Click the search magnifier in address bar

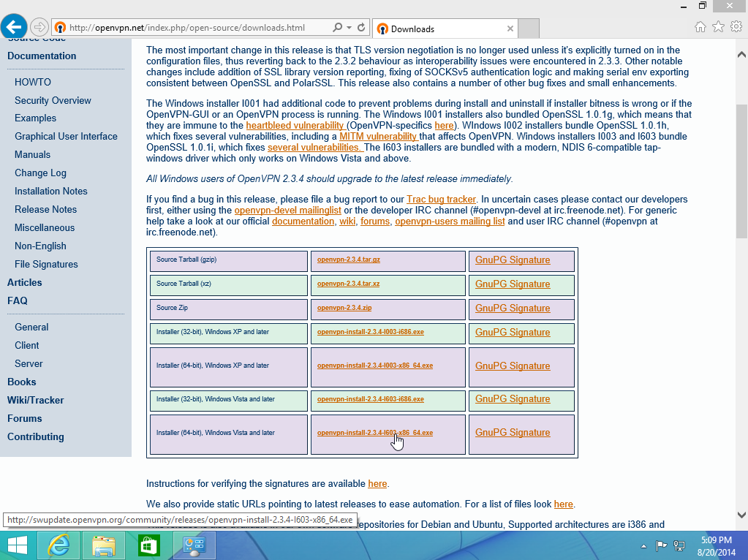tap(337, 27)
